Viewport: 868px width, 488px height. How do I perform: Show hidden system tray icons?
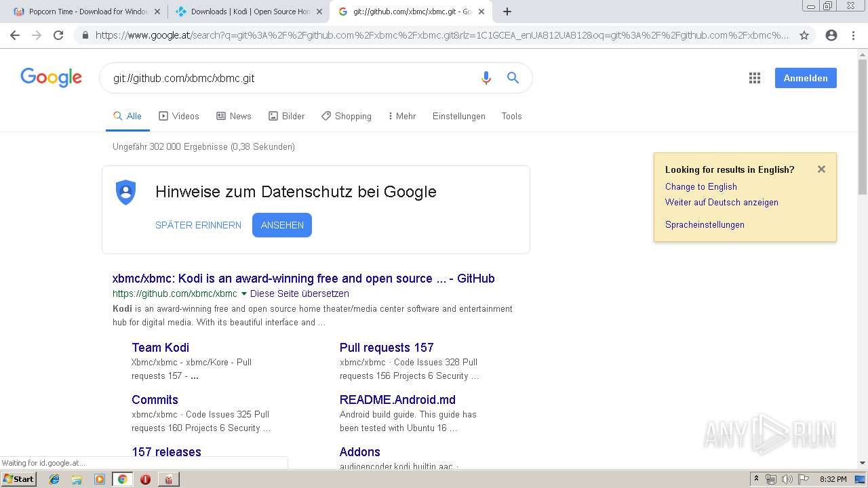[756, 479]
